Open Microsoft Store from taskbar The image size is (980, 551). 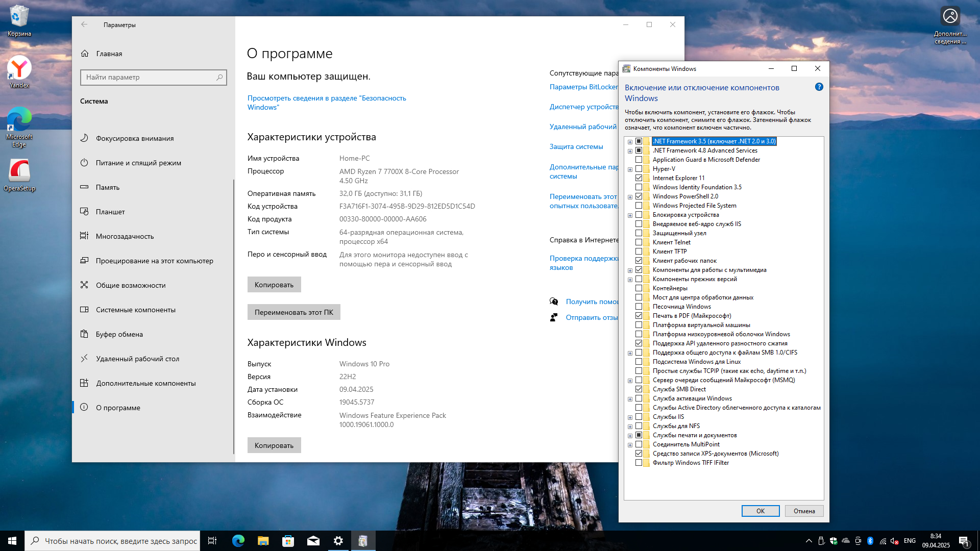pos(288,541)
